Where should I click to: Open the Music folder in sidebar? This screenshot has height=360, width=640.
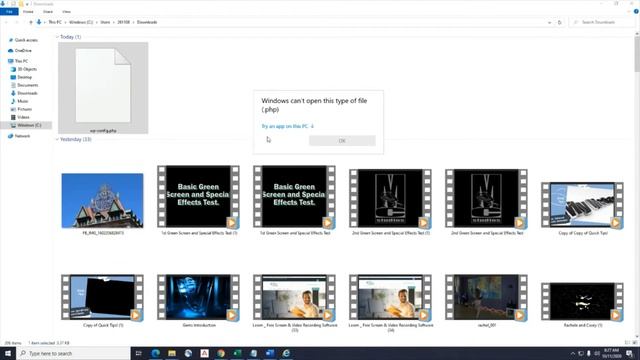click(20, 101)
